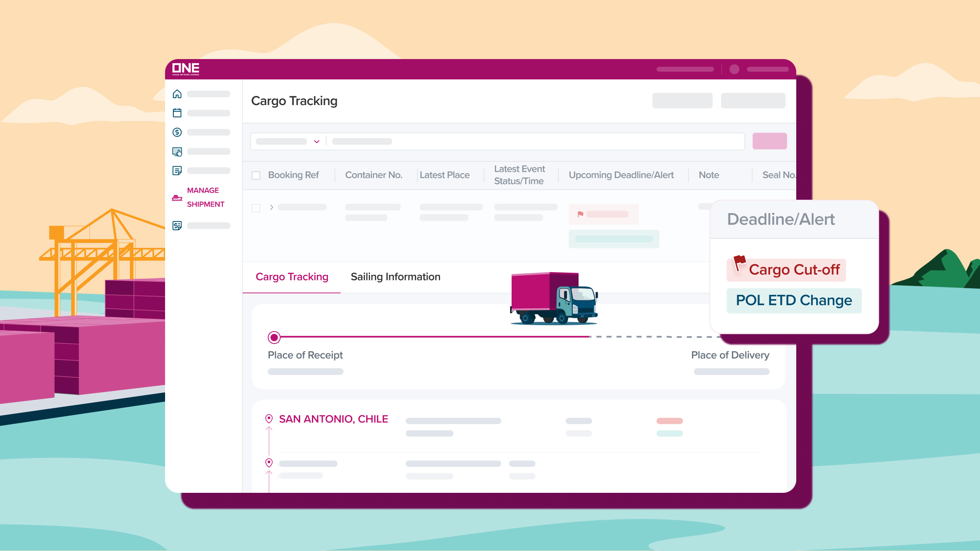Open the search type dropdown chevron

(x=317, y=142)
